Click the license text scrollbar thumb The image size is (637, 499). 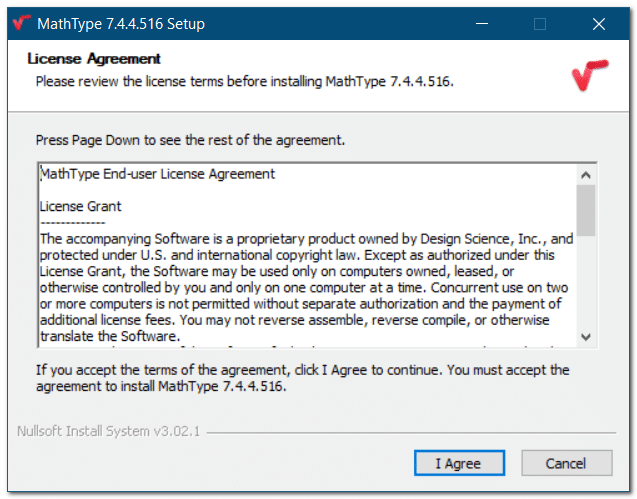[x=586, y=209]
